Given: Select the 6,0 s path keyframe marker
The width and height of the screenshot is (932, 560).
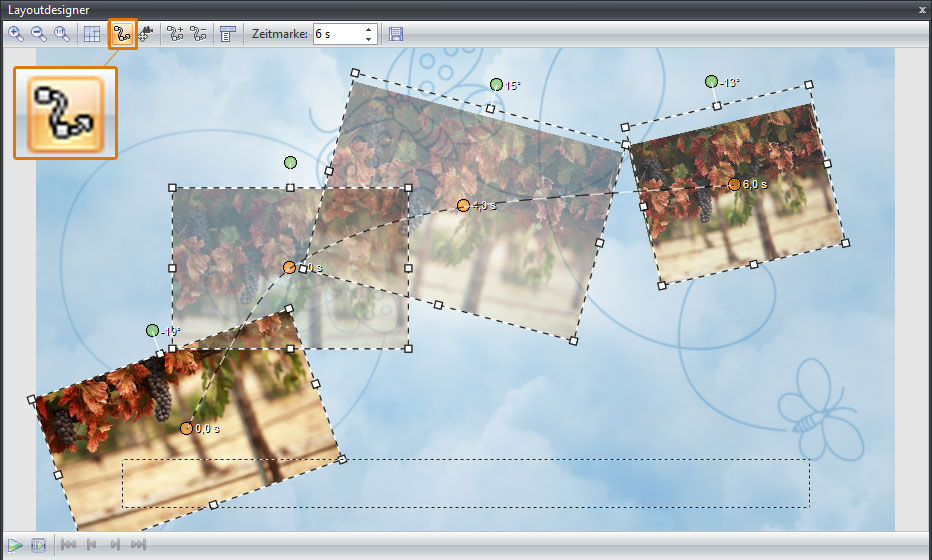Looking at the screenshot, I should [x=734, y=184].
